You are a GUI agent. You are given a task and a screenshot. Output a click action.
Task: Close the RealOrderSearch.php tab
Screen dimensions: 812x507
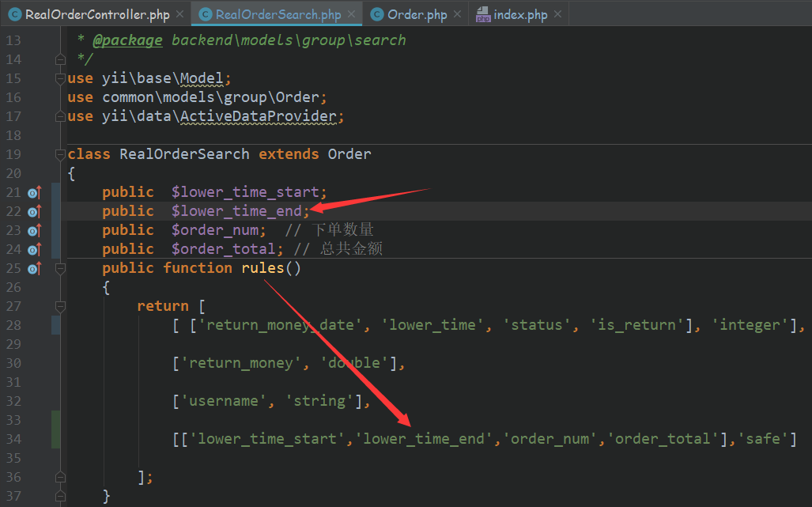(352, 14)
